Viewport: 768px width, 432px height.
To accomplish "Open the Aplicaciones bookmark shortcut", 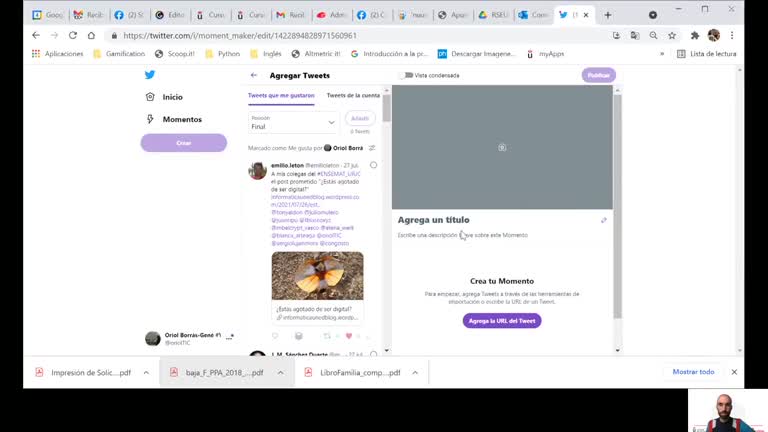I will (x=57, y=54).
